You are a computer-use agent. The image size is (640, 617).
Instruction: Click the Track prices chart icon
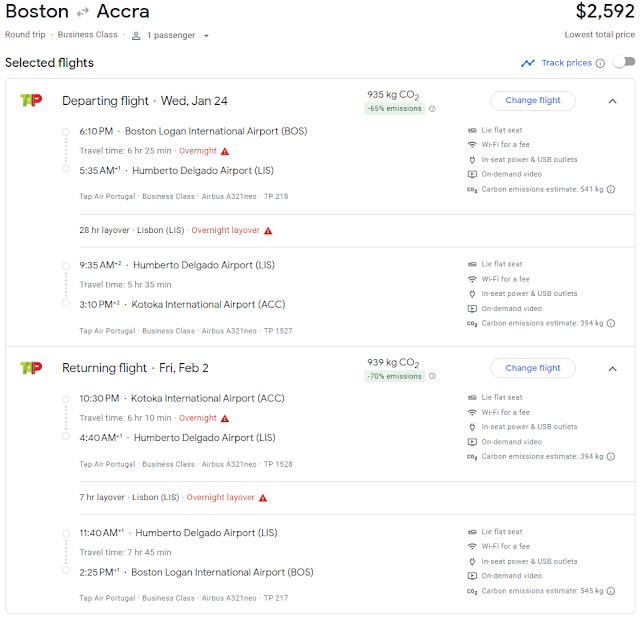(x=528, y=63)
